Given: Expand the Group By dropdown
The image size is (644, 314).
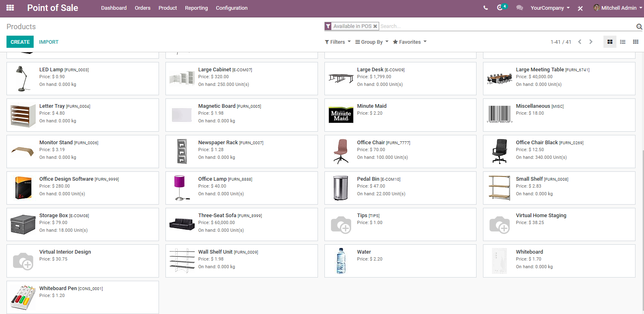Looking at the screenshot, I should [372, 42].
